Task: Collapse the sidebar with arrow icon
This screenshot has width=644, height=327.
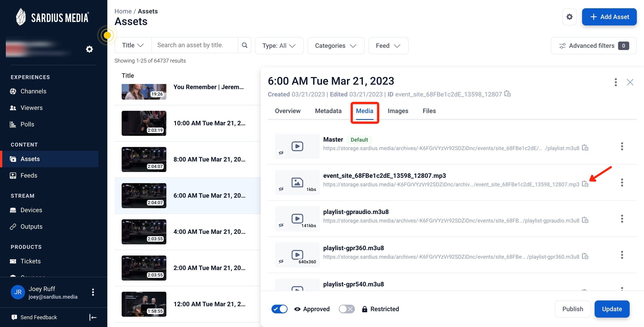Action: (93, 317)
